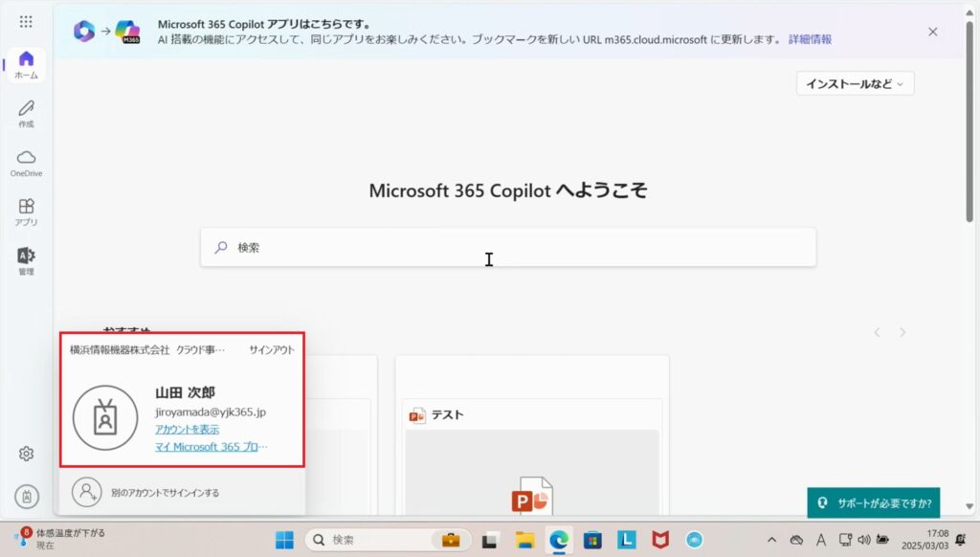Click the PowerPoint icon beside テスト
Screen dimensions: 980x557
pos(417,415)
